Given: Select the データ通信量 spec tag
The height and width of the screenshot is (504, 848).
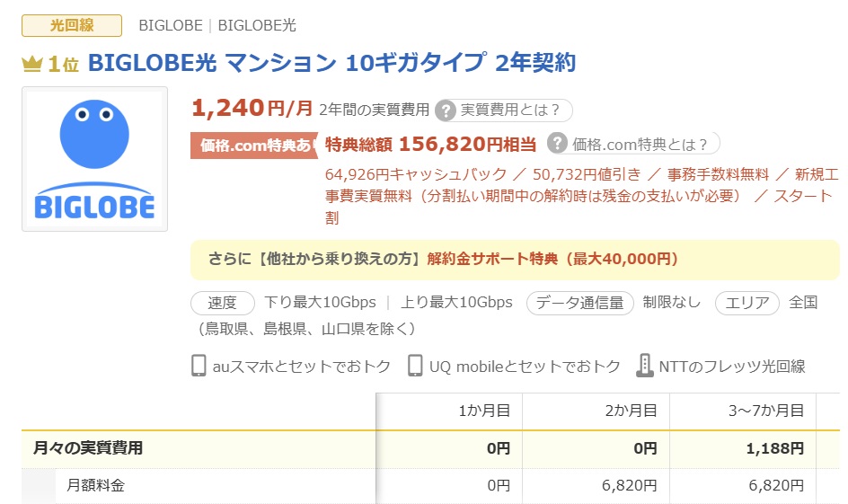Looking at the screenshot, I should pyautogui.click(x=580, y=303).
